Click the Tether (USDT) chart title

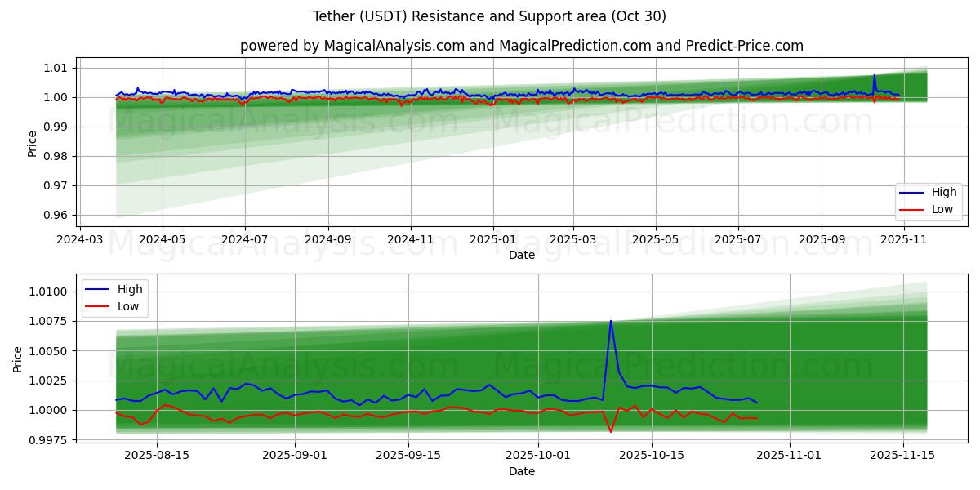pos(489,16)
